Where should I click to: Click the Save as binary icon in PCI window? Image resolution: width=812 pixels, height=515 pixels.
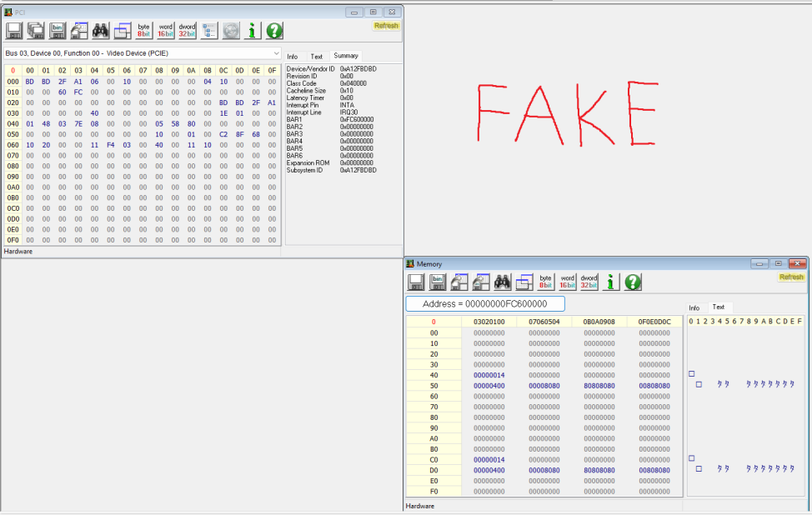58,31
